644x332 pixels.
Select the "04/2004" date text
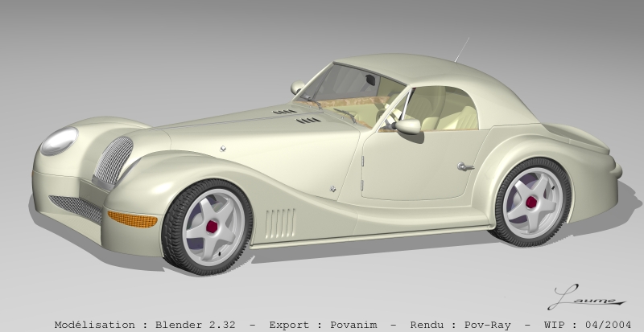click(x=608, y=325)
